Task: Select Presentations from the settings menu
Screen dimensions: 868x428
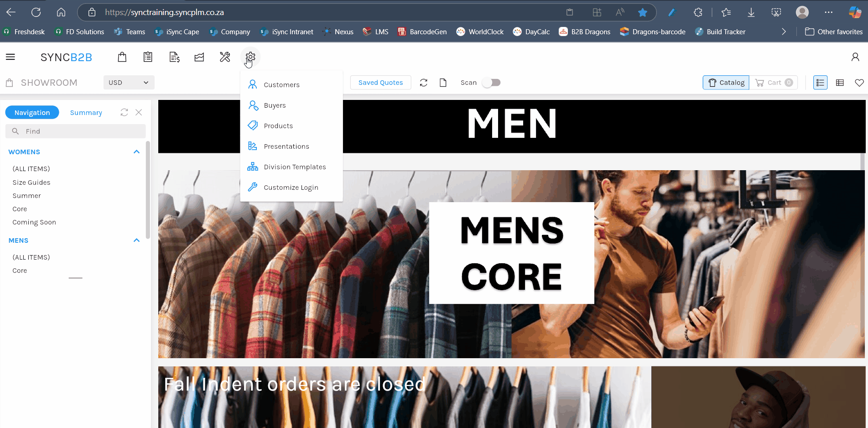Action: tap(291, 146)
